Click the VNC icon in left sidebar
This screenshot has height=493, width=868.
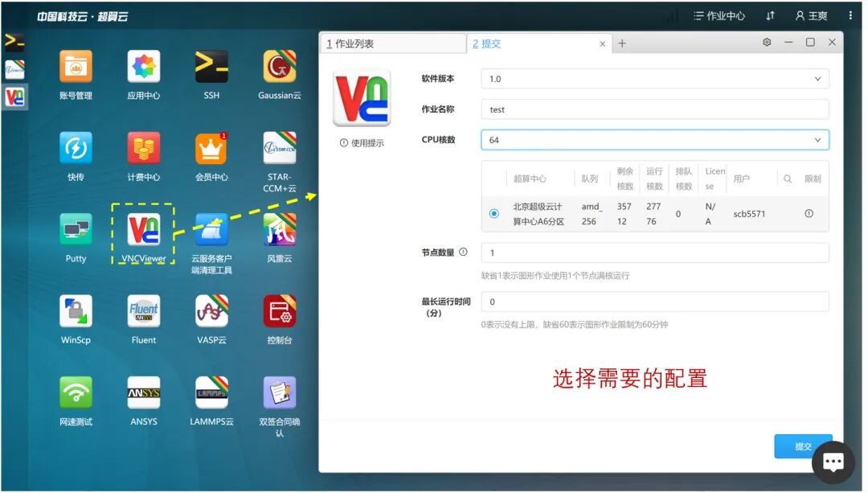click(14, 97)
